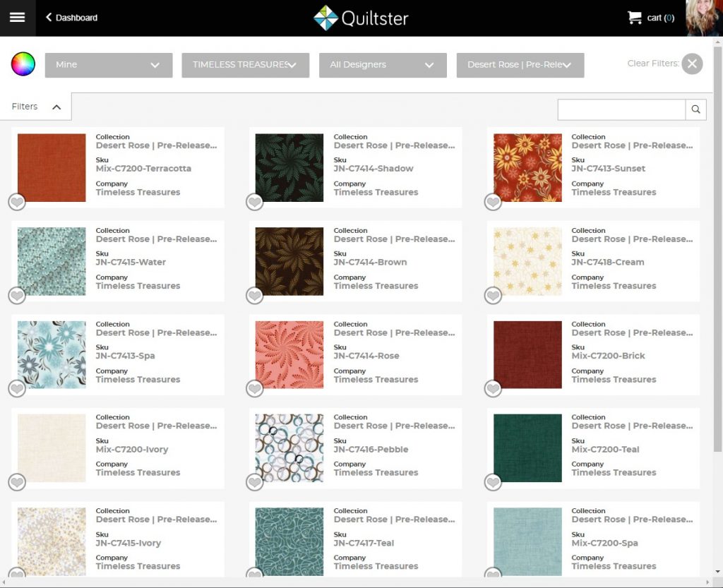Favorite the JN-C7414-Shadow fabric

coord(254,202)
